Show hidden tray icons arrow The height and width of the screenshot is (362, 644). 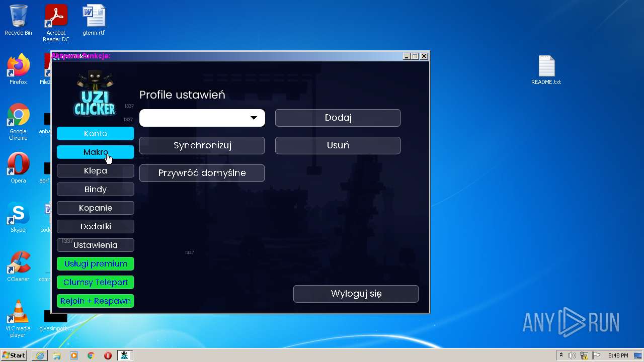click(561, 355)
